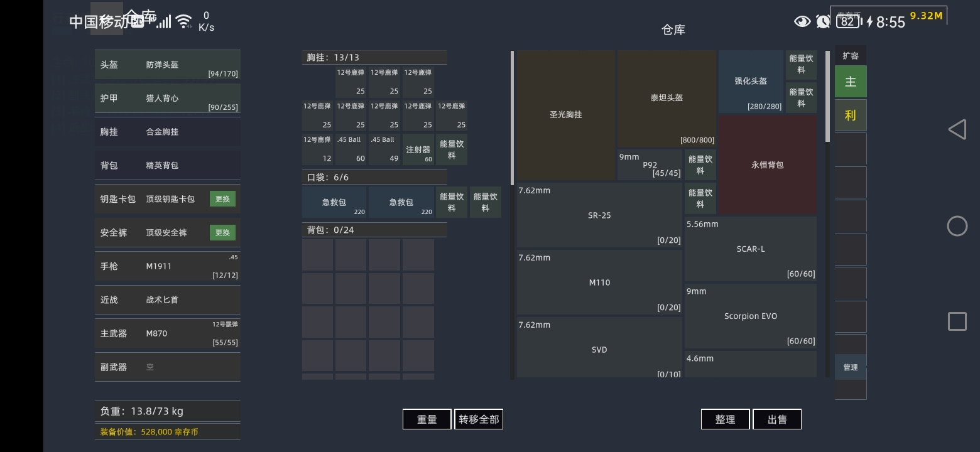Viewport: 980px width, 452px height.
Task: Select 永恒背包 in the warehouse
Action: pyautogui.click(x=768, y=165)
